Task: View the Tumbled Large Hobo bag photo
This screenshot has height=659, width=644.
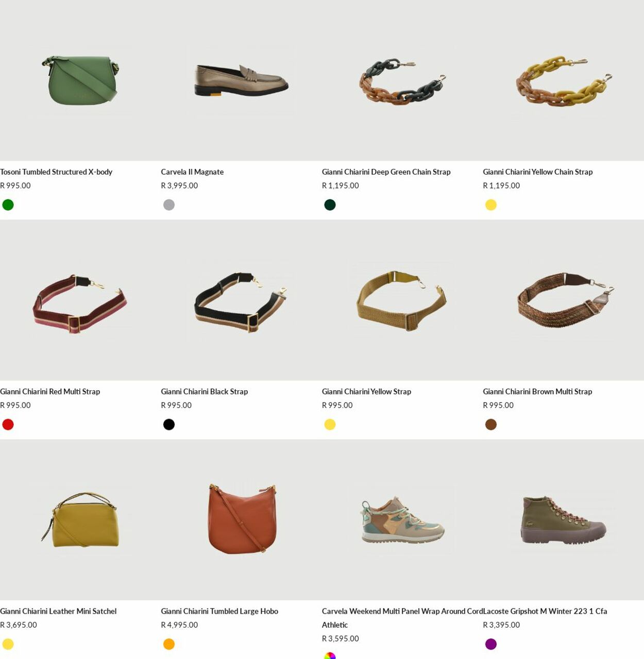Action: [x=241, y=520]
